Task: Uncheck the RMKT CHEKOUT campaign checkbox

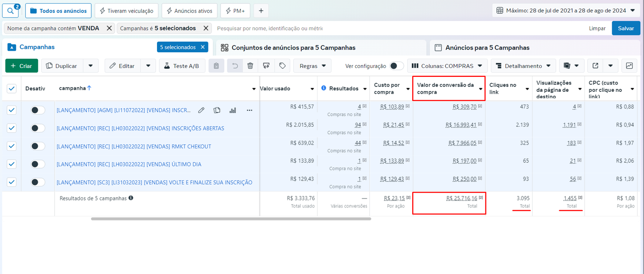Action: [12, 146]
